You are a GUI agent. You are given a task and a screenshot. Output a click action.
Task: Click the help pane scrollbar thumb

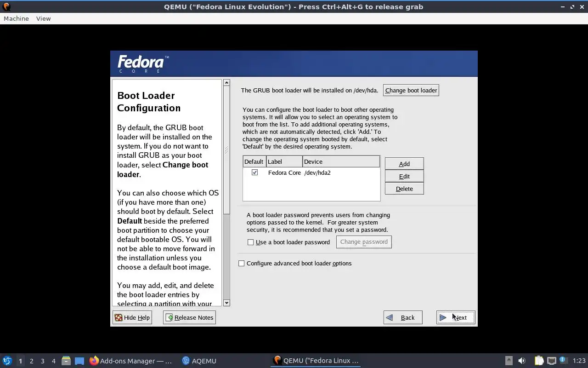tap(226, 150)
